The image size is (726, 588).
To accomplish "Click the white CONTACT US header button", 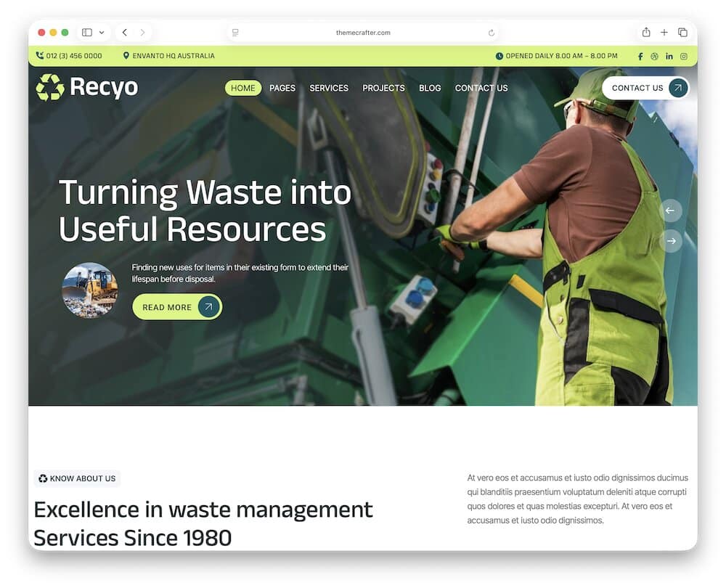I will point(645,88).
